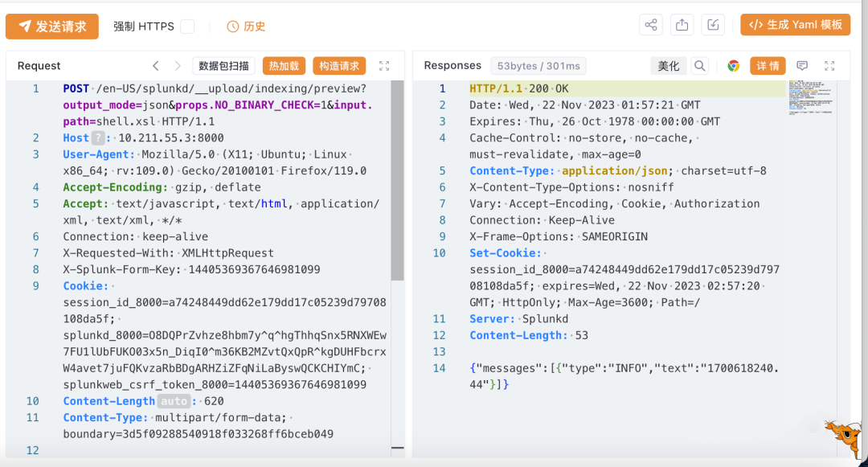Click the Server: Splunkd header
Image resolution: width=868 pixels, height=467 pixels.
[x=518, y=319]
